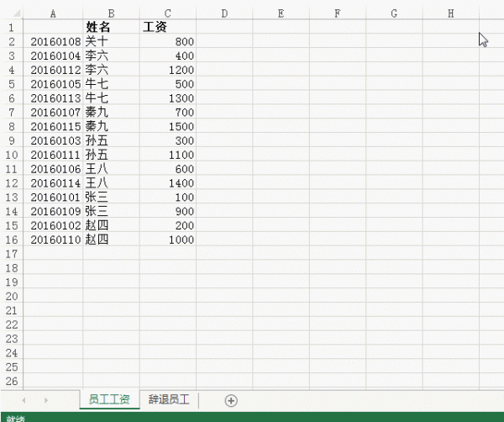Select row 1 header
Screen dimensions: 504x422
tap(11, 27)
